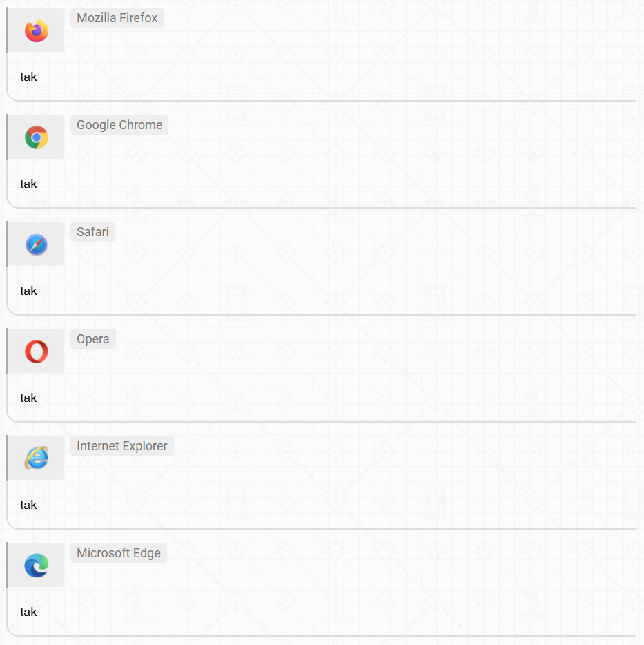Screen dimensions: 644x645
Task: Click the Microsoft Edge wave icon
Action: (x=37, y=565)
